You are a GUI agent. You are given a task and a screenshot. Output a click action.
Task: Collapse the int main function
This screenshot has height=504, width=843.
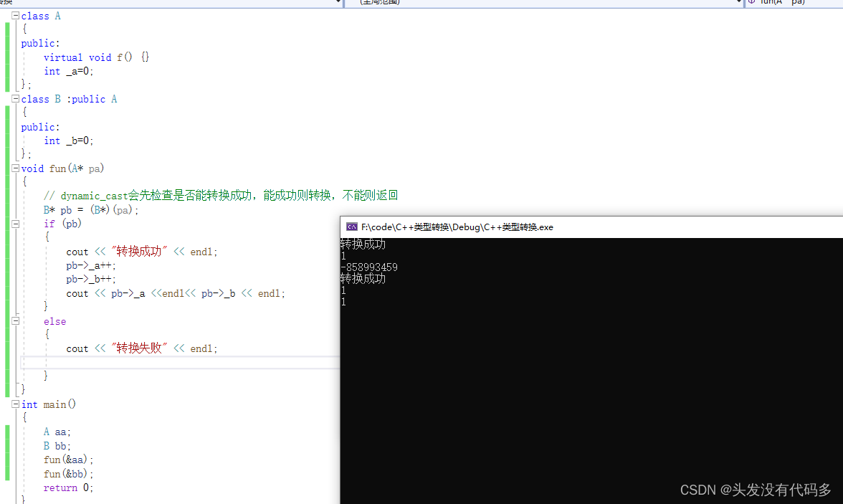point(16,404)
